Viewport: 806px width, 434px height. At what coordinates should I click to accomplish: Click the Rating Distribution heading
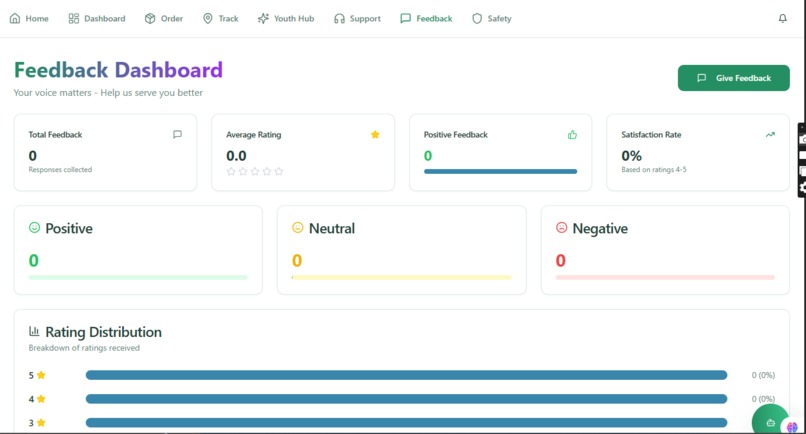coord(103,332)
